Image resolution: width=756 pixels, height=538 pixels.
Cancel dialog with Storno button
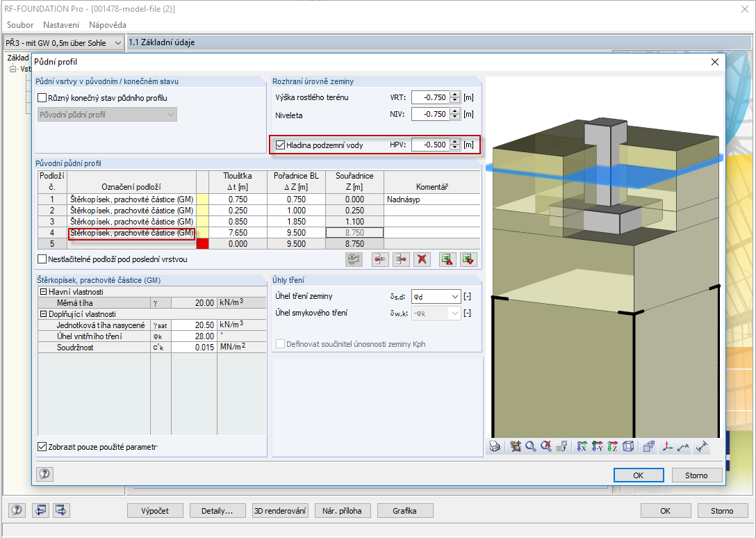[696, 475]
